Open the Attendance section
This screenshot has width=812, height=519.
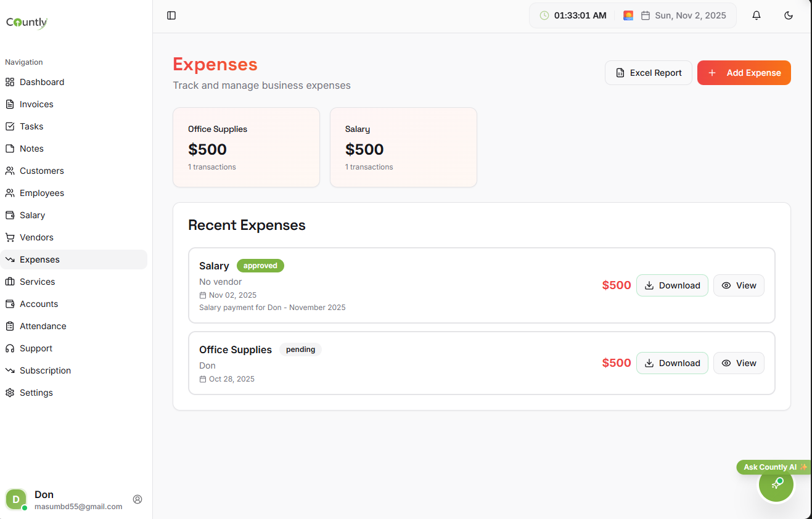click(x=43, y=326)
